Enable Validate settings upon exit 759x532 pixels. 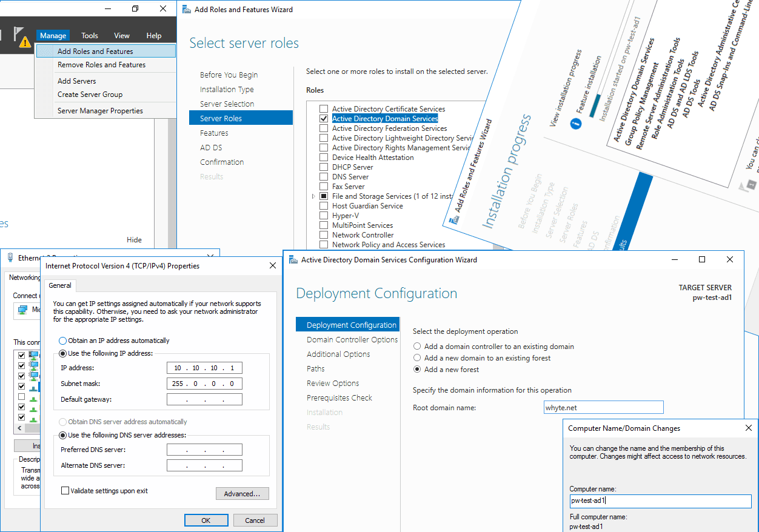pos(65,491)
